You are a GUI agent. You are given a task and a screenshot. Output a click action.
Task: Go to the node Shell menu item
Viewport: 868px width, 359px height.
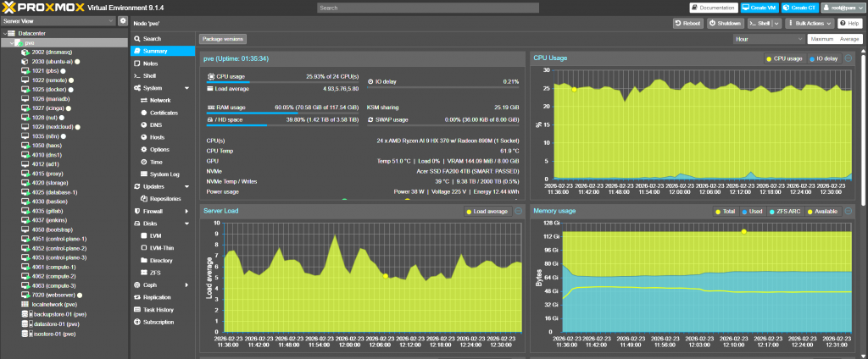pyautogui.click(x=150, y=75)
